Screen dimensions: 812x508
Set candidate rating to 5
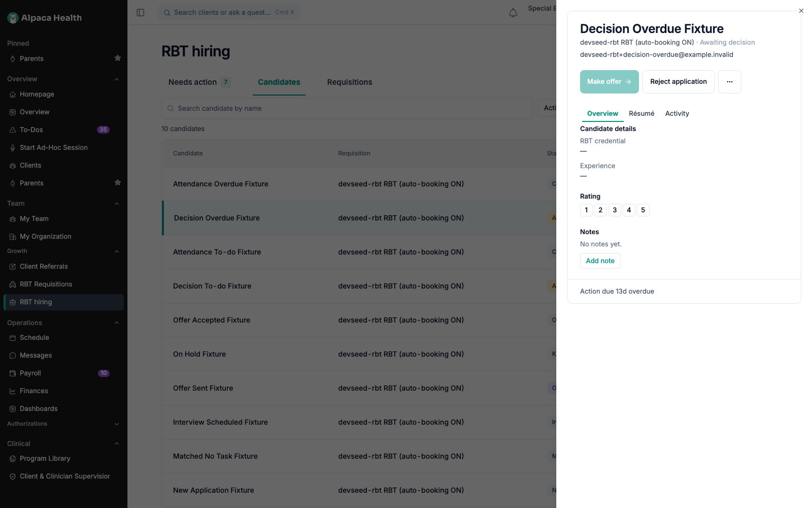[643, 210]
